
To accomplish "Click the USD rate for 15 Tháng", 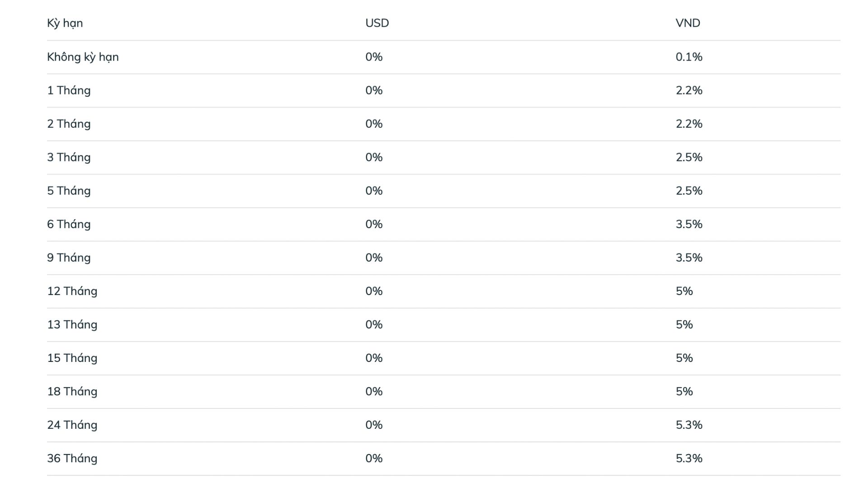I will (x=374, y=358).
